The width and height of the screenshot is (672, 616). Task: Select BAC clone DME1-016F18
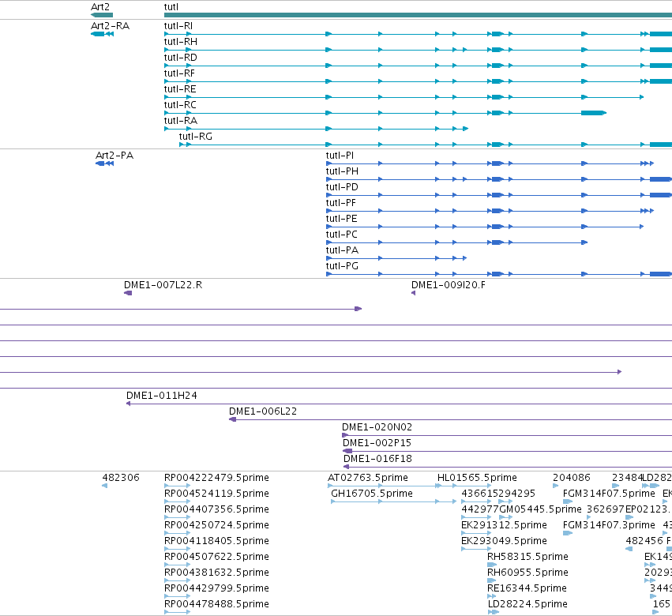pos(377,459)
